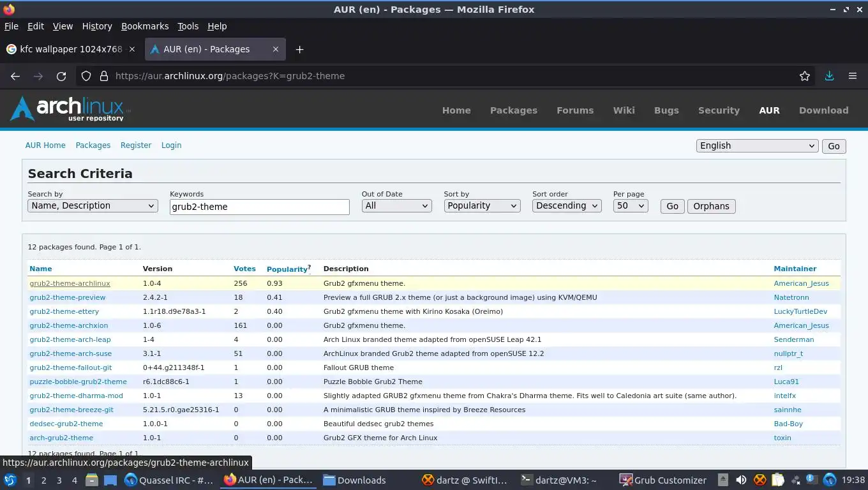Screen dimensions: 868x490
Task: Open the English language dropdown
Action: (757, 145)
